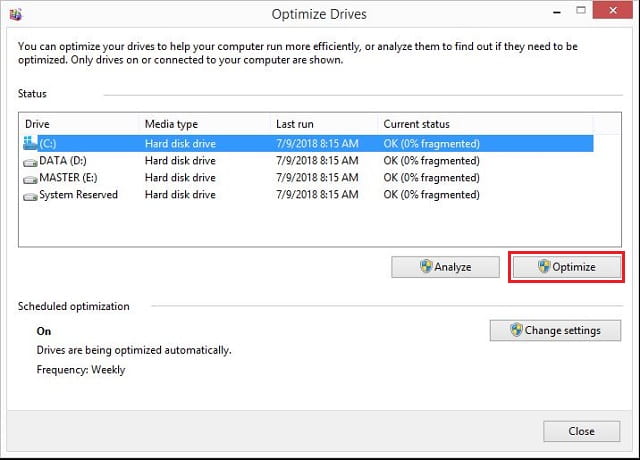Viewport: 640px width, 460px height.
Task: Select the Windows (C:) drive icon
Action: [30, 143]
